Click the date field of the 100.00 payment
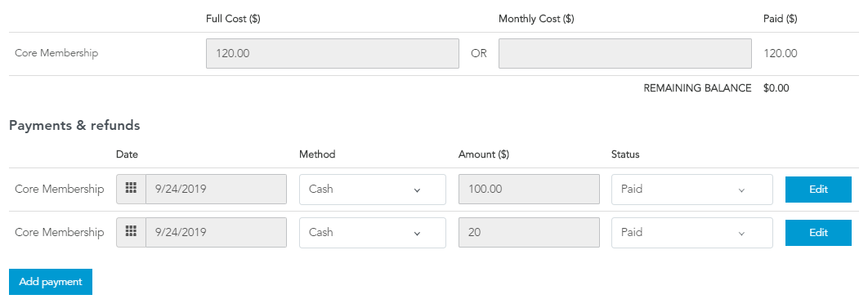The image size is (868, 308). pos(217,189)
